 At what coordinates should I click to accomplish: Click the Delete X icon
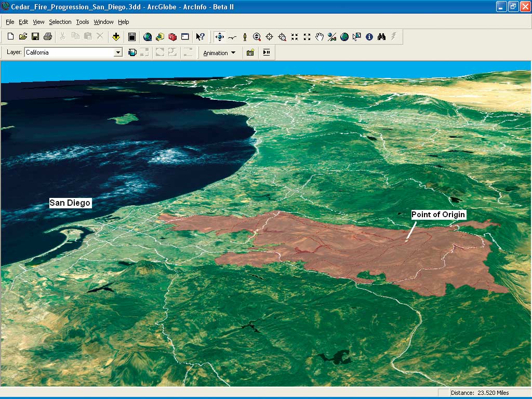coord(100,36)
